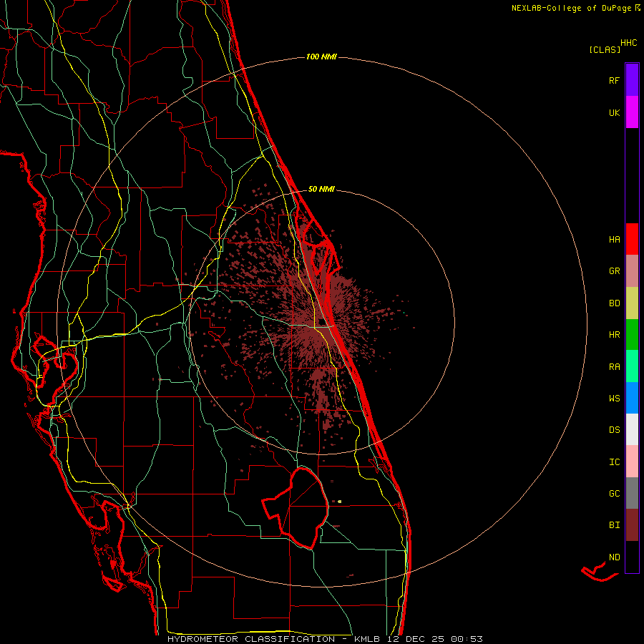Click the BI legend label
644x644 pixels.
point(614,525)
